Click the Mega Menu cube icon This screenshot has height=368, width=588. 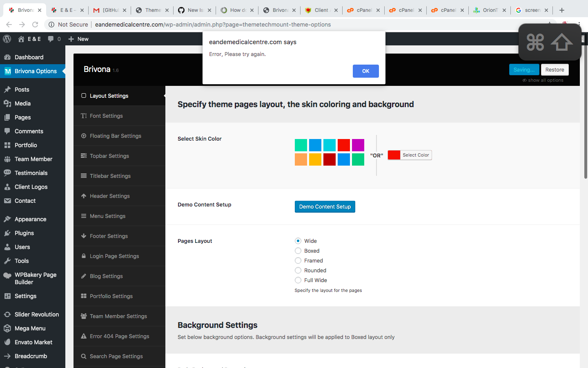click(x=7, y=328)
